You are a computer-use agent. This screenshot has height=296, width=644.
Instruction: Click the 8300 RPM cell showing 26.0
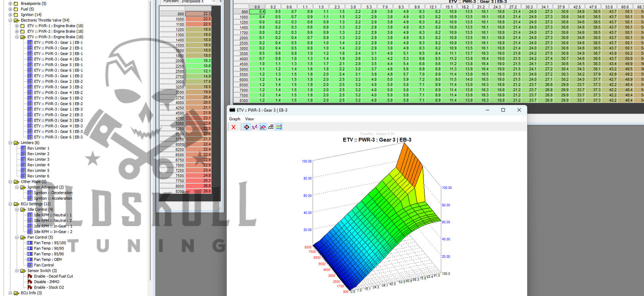(198, 191)
